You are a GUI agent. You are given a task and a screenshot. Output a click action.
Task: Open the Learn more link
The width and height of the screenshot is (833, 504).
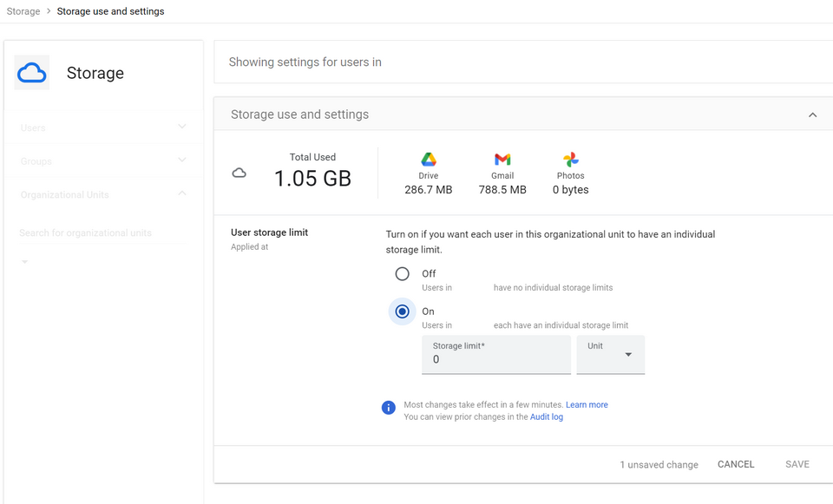587,405
